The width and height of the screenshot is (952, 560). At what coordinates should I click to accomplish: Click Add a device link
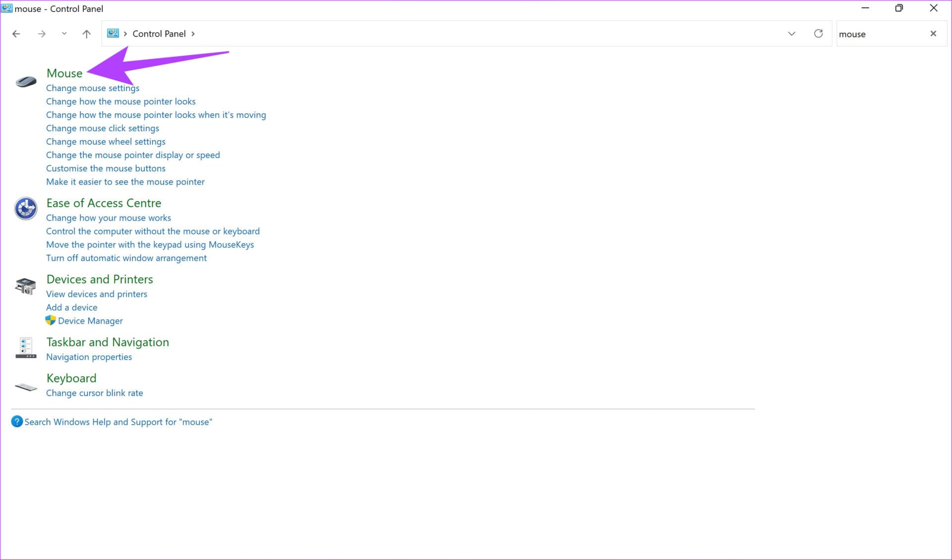(72, 308)
